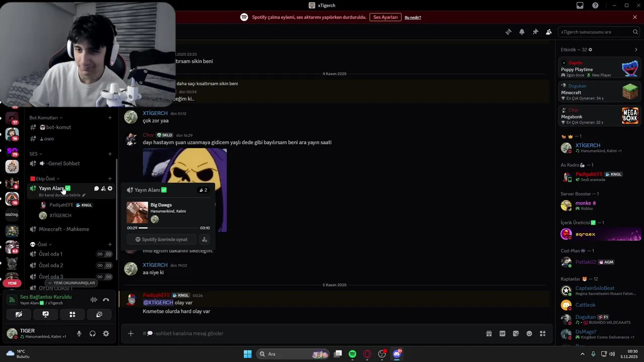The image size is (644, 362).
Task: Disconnect from the voice channel
Action: [106, 300]
